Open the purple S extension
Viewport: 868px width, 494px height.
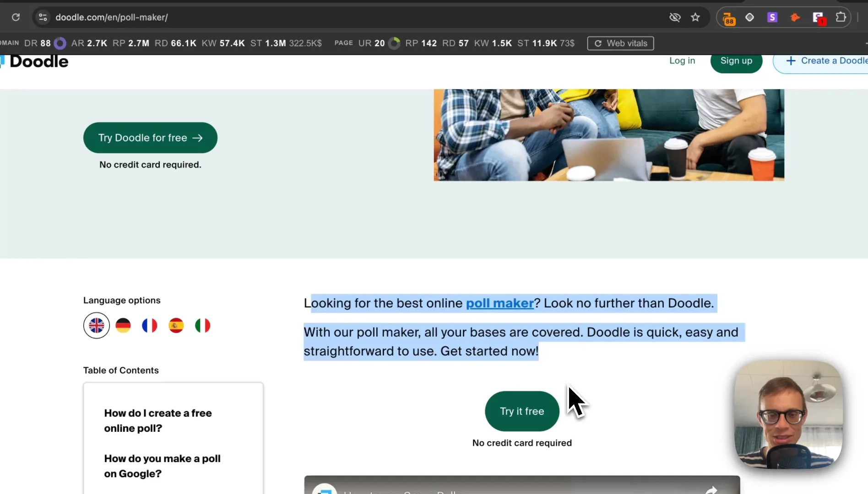click(772, 17)
